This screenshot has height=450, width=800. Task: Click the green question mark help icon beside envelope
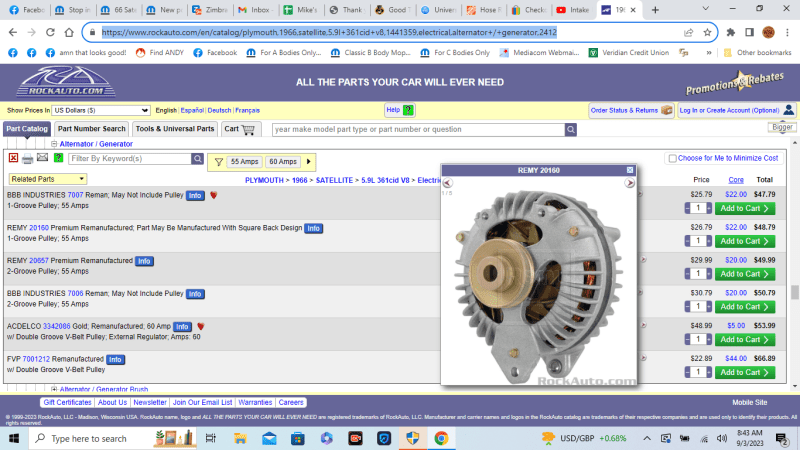[x=58, y=158]
